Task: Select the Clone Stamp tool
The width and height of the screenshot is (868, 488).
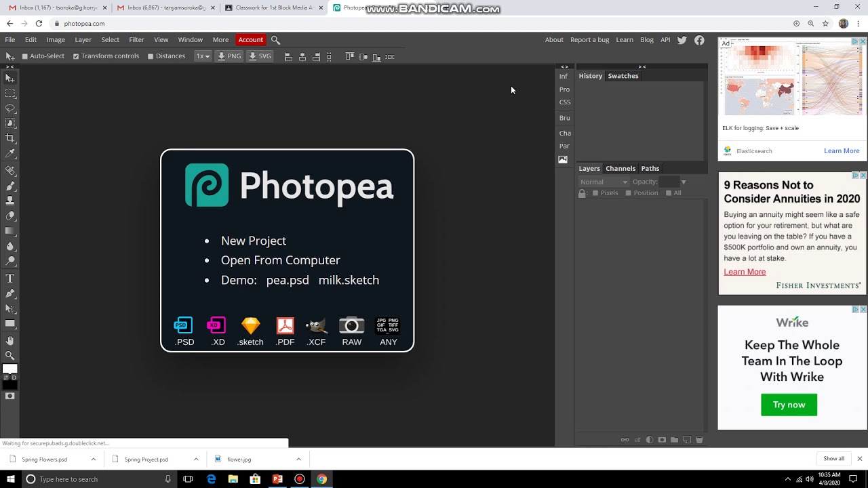Action: (x=10, y=201)
